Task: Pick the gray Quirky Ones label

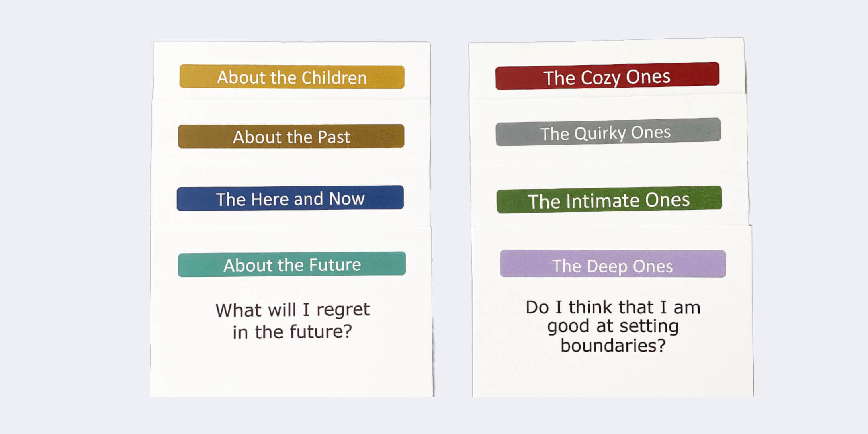Action: [608, 132]
